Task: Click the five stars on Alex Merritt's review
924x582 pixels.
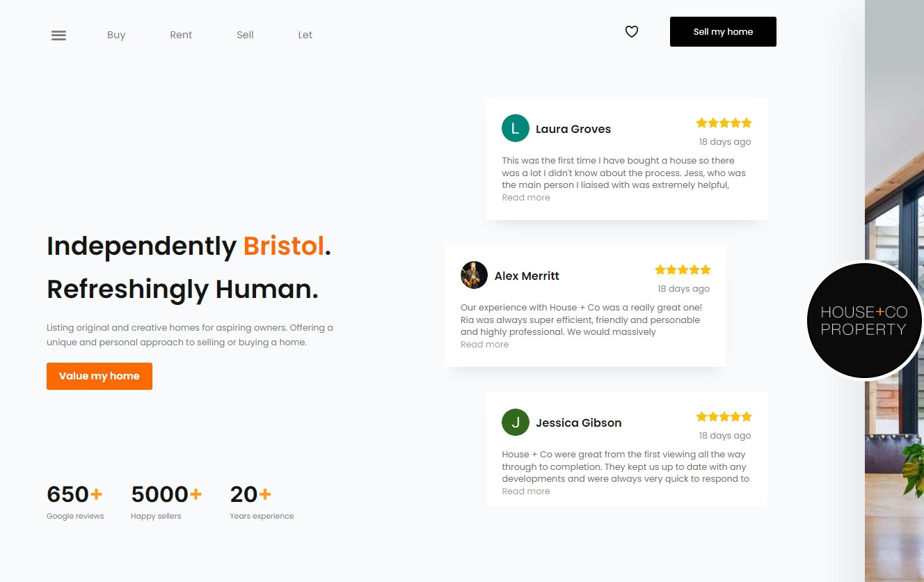Action: pyautogui.click(x=683, y=269)
